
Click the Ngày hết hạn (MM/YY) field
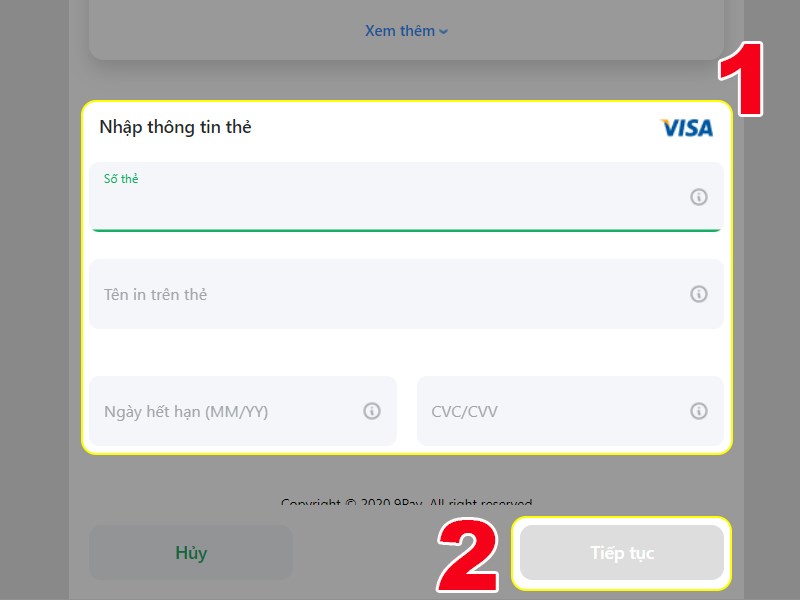243,411
